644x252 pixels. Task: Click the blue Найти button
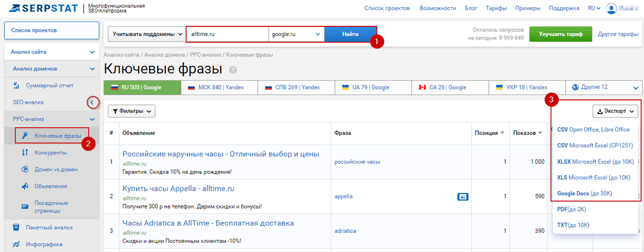pos(350,34)
